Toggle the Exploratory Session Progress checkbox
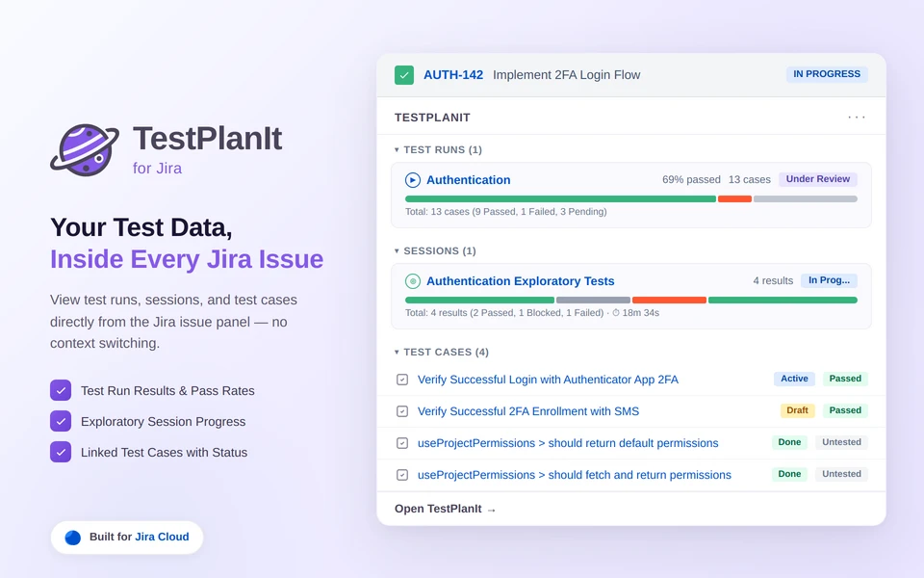Image resolution: width=924 pixels, height=578 pixels. tap(61, 421)
